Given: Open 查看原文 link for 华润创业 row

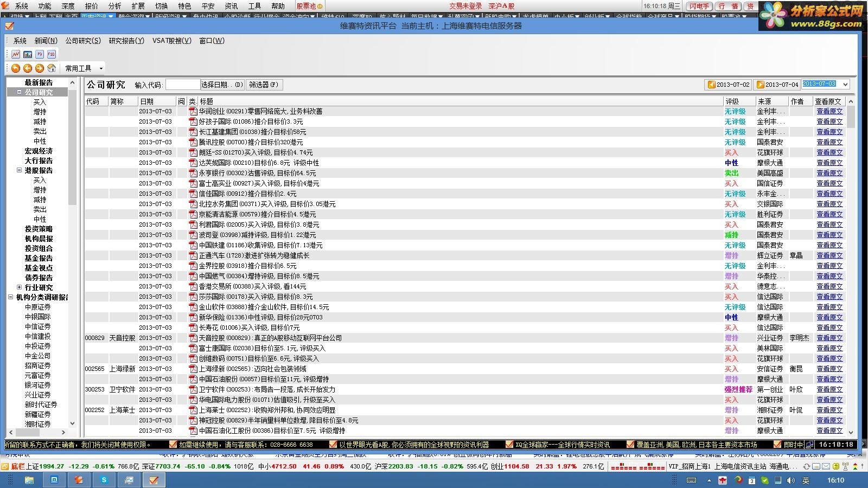Looking at the screenshot, I should [x=829, y=111].
